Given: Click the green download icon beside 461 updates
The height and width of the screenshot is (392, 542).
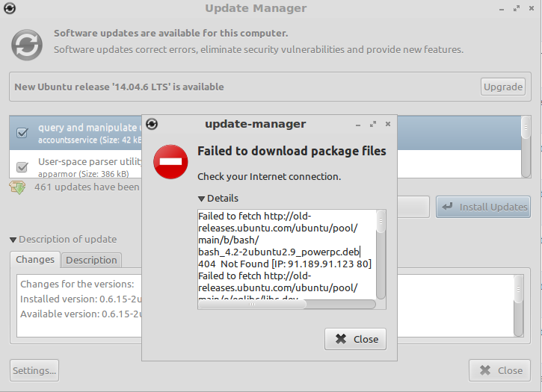Looking at the screenshot, I should coord(17,187).
